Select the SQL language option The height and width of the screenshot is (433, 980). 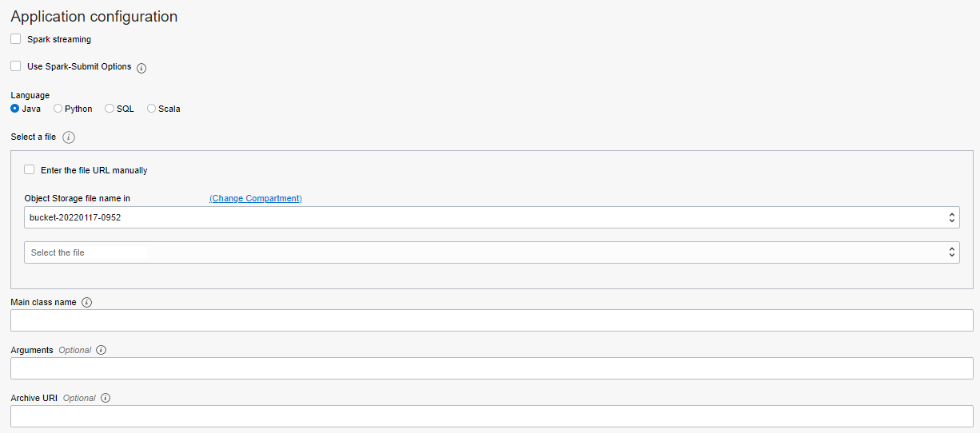110,109
